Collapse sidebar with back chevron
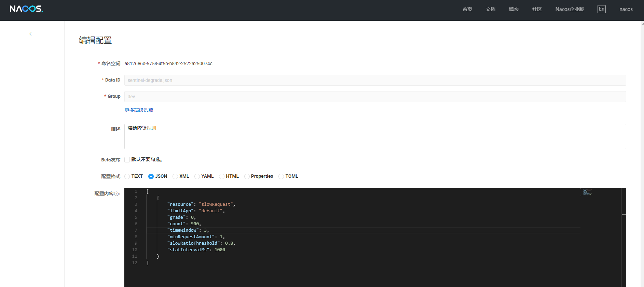Viewport: 644px width, 287px height. (30, 34)
